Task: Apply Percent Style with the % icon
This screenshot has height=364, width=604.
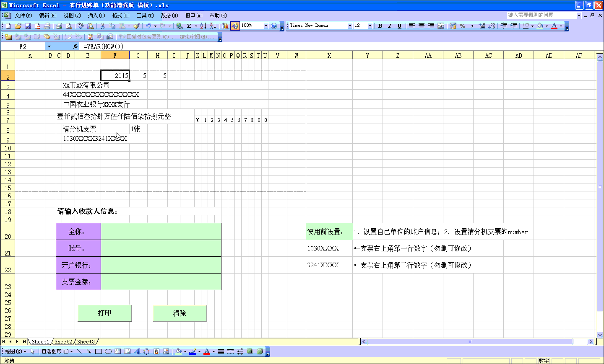Action: point(462,26)
